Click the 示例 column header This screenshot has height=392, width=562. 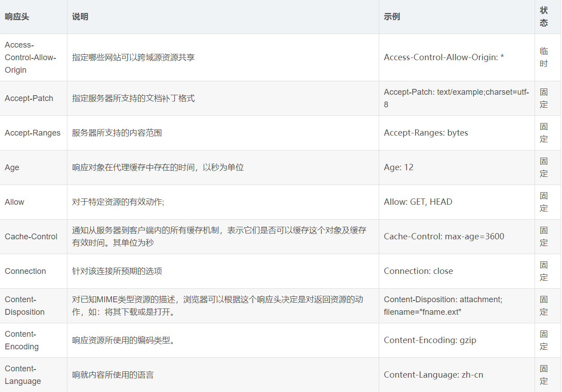[392, 17]
